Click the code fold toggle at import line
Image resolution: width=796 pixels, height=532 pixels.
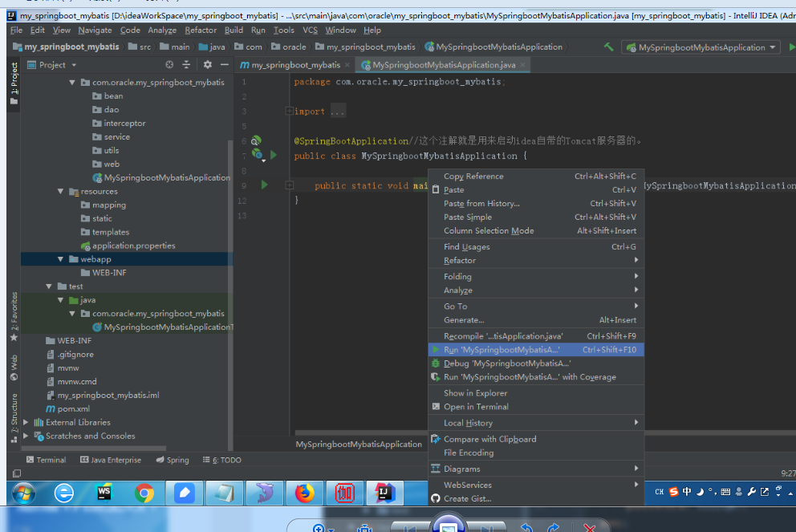coord(289,111)
